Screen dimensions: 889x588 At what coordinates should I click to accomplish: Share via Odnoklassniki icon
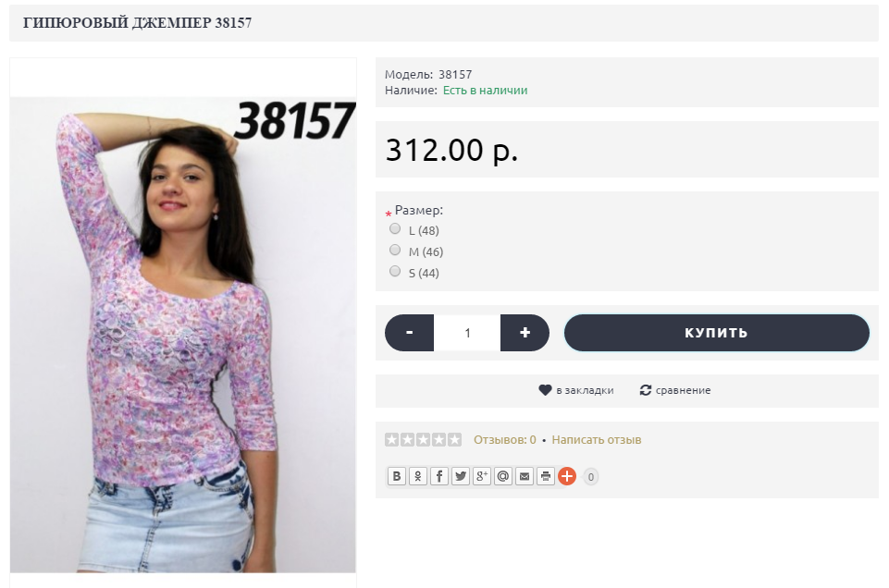(418, 476)
